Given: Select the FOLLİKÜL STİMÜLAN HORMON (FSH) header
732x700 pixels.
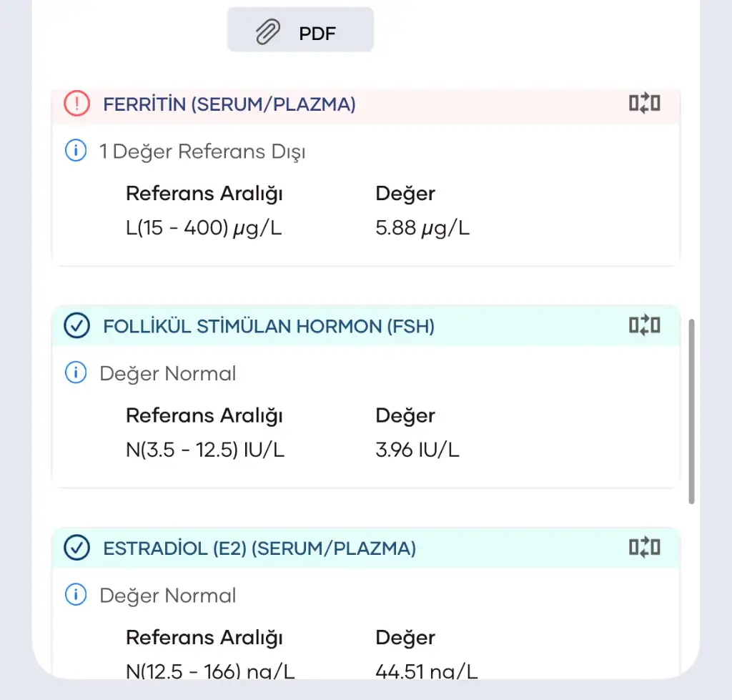Looking at the screenshot, I should (x=269, y=327).
